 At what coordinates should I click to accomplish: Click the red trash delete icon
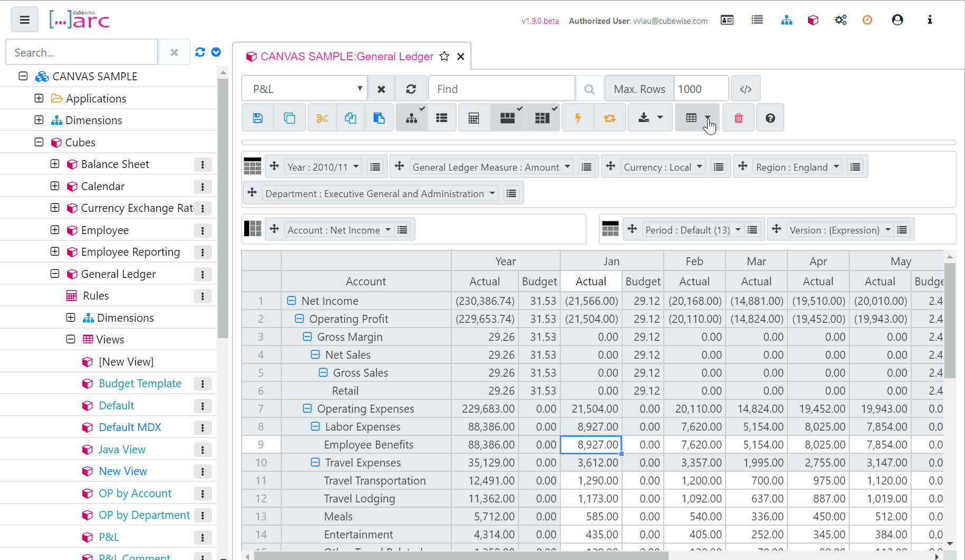click(738, 118)
